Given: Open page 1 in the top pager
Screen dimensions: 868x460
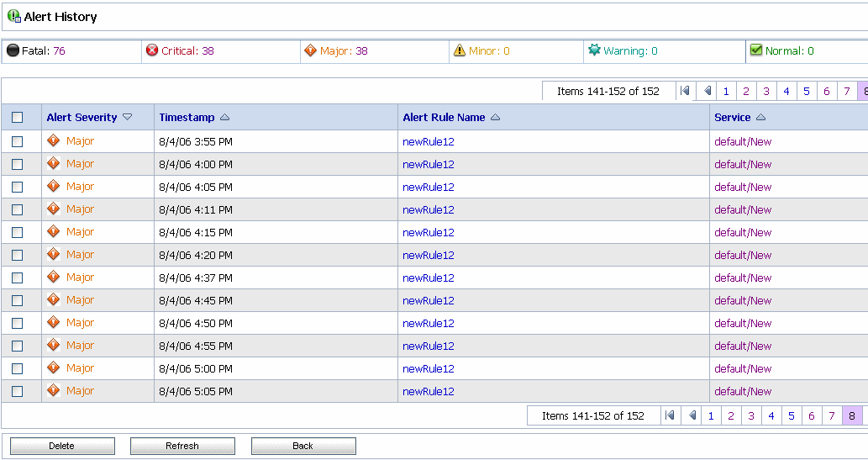Looking at the screenshot, I should pyautogui.click(x=726, y=92).
